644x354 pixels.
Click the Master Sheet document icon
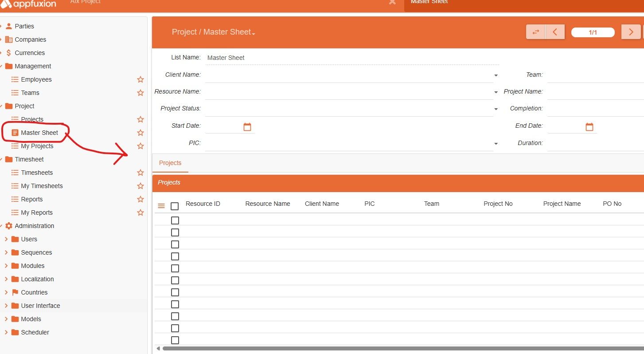[x=15, y=133]
